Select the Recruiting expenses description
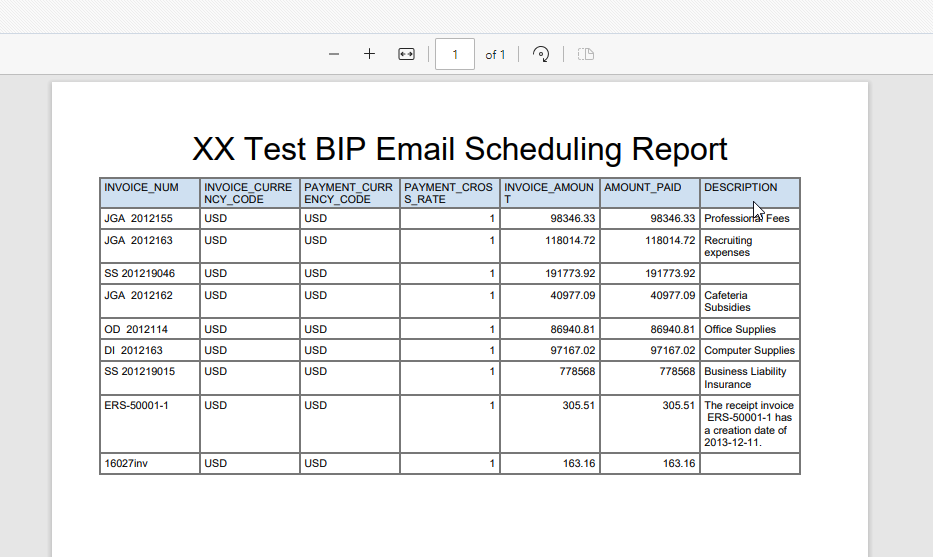Image resolution: width=933 pixels, height=557 pixels. pyautogui.click(x=728, y=246)
